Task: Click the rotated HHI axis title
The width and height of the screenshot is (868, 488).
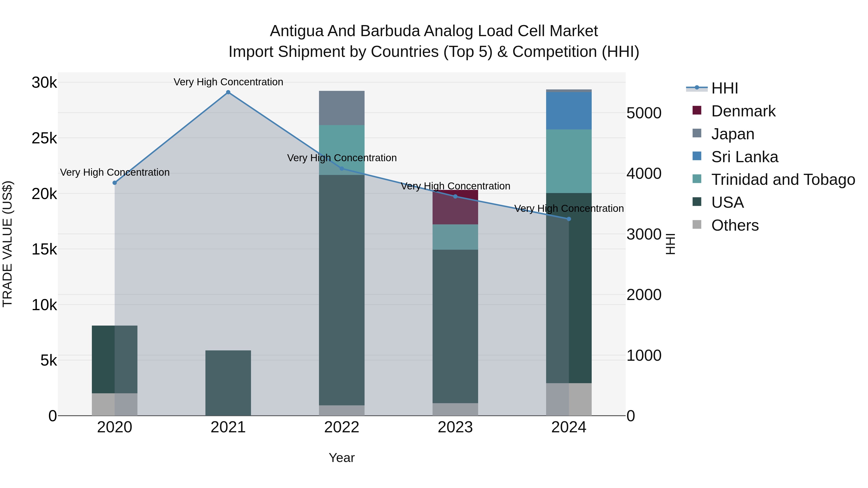Action: (671, 244)
